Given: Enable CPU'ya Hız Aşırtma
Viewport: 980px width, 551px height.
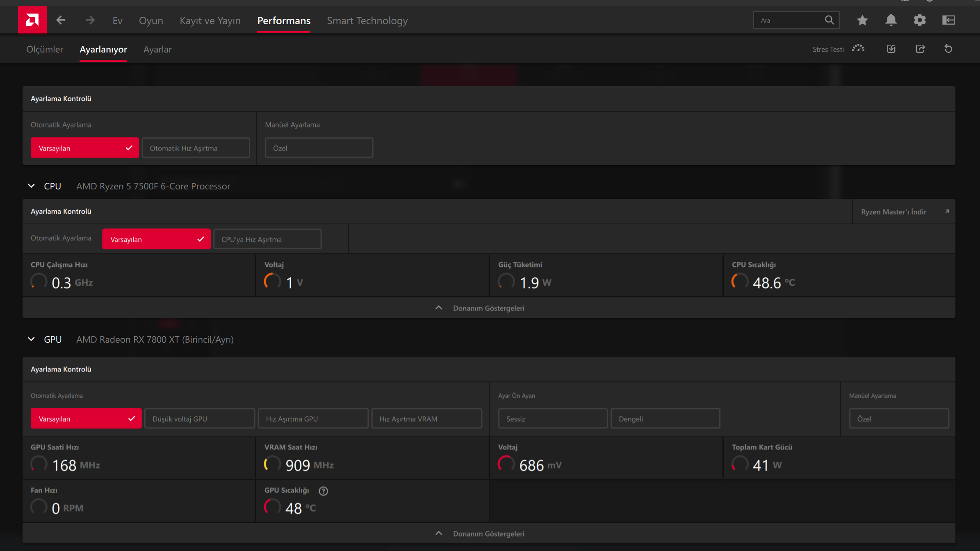Looking at the screenshot, I should pos(267,239).
